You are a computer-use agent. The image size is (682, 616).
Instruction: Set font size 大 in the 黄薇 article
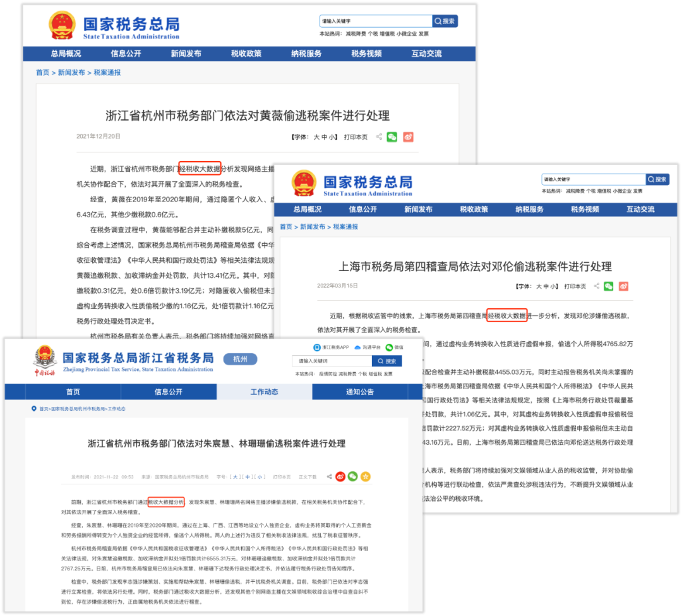[316, 137]
